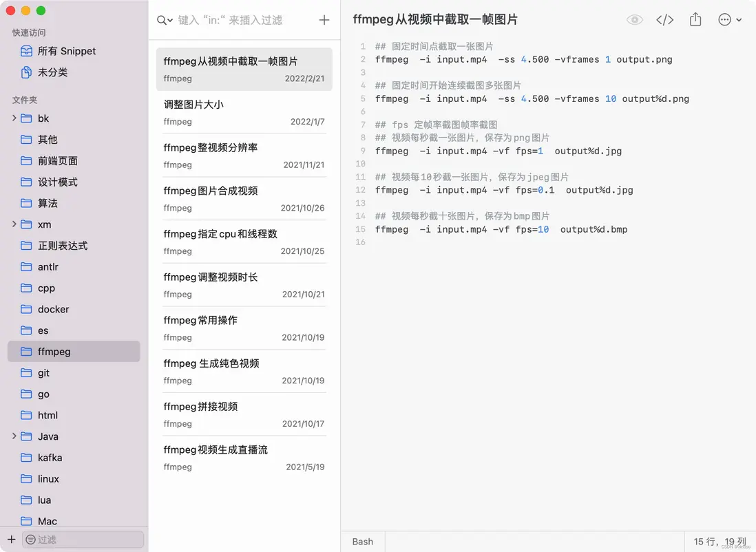Screen dimensions: 756x552
Task: Select snippet ffmpeg常用操作
Action: (244, 328)
